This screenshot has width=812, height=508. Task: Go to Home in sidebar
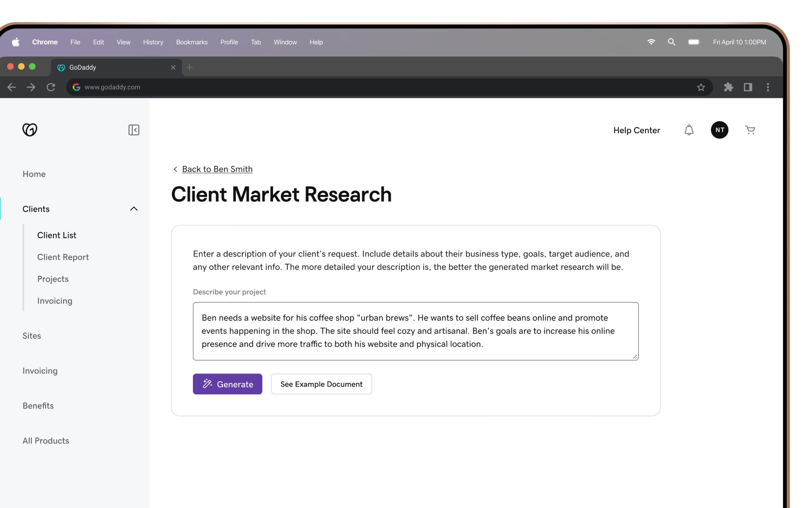34,174
